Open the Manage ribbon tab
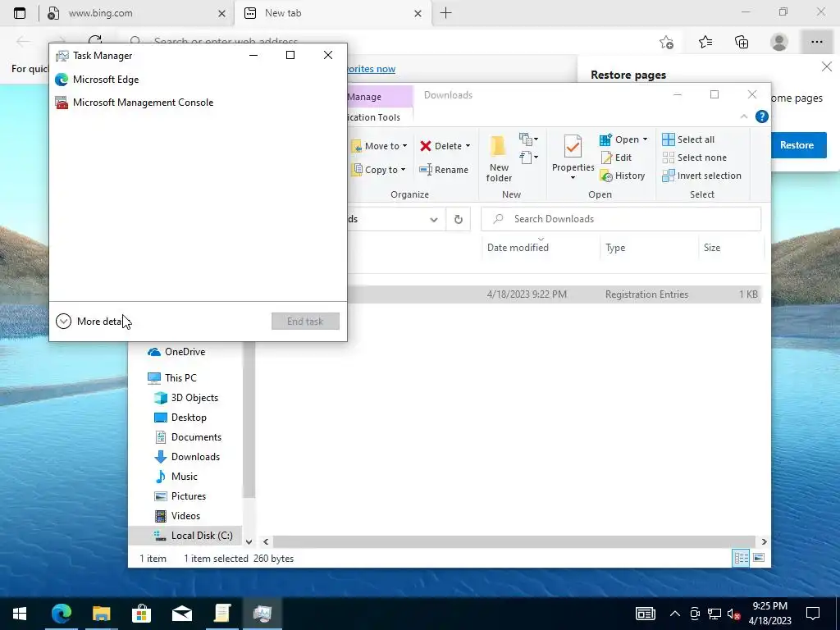The height and width of the screenshot is (630, 840). [x=380, y=97]
